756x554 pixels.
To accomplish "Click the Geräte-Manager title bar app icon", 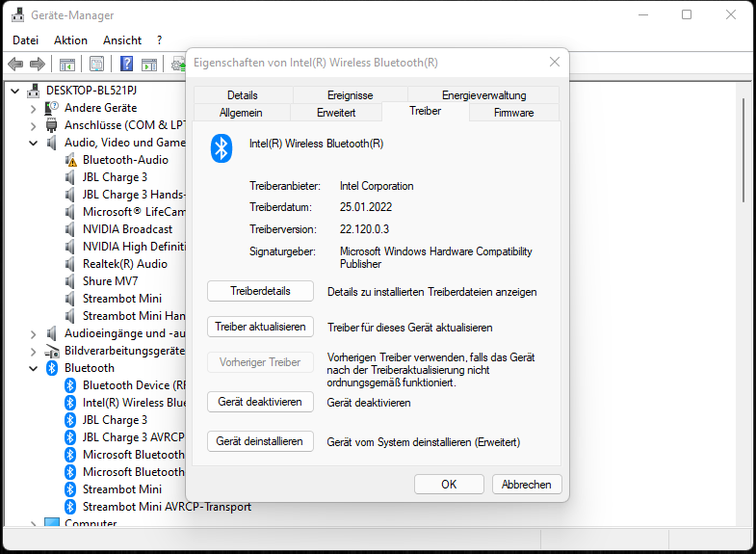I will [18, 15].
